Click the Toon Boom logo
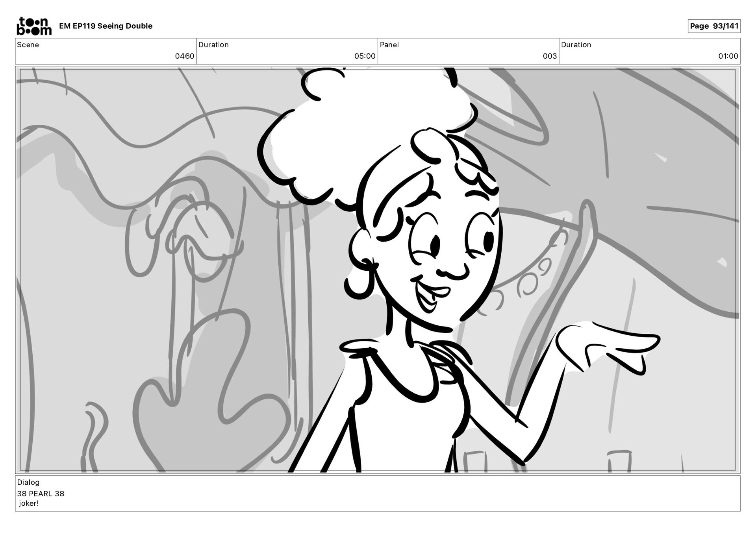This screenshot has width=756, height=534. tap(34, 26)
